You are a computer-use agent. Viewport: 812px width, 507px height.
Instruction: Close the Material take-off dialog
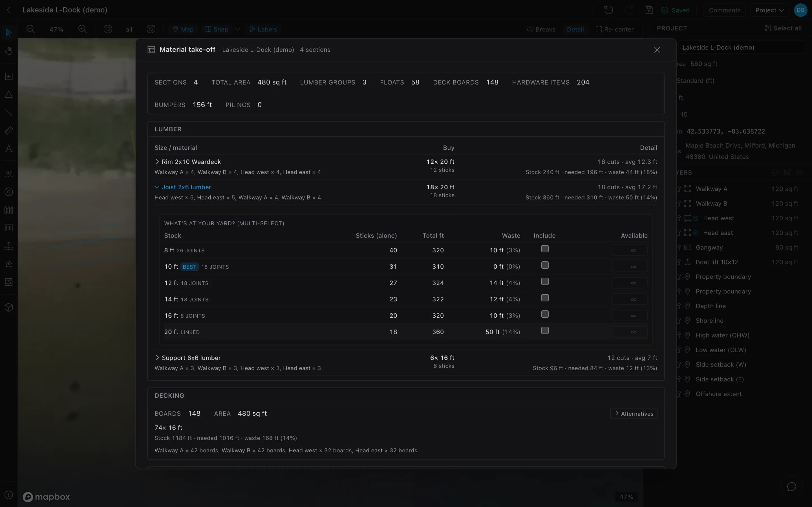tap(657, 50)
